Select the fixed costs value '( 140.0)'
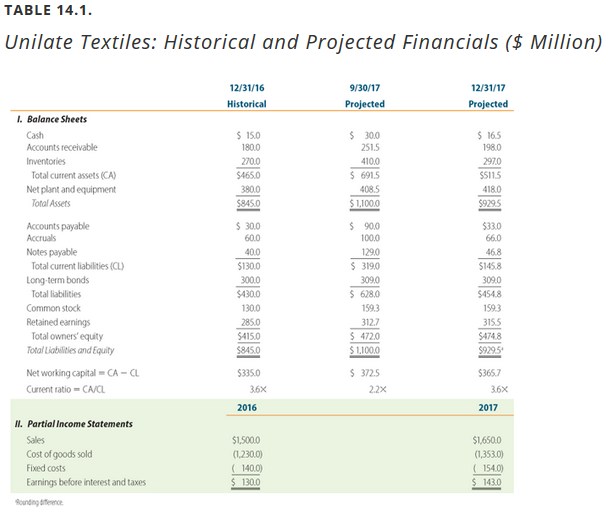The width and height of the screenshot is (611, 513). point(247,468)
